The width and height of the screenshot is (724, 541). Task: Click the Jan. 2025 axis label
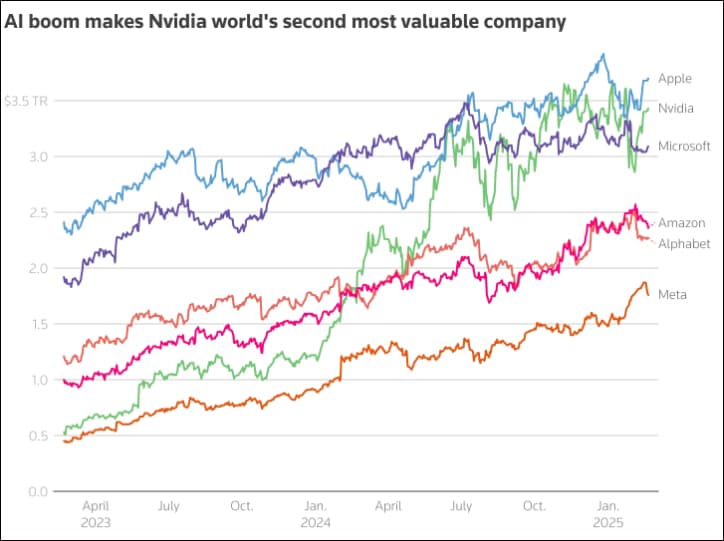point(608,514)
